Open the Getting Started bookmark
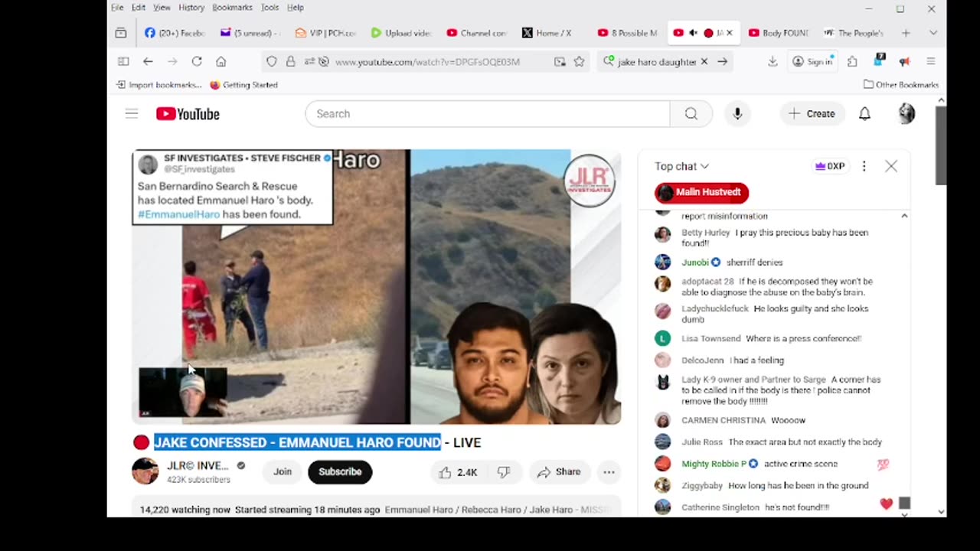 pyautogui.click(x=243, y=85)
